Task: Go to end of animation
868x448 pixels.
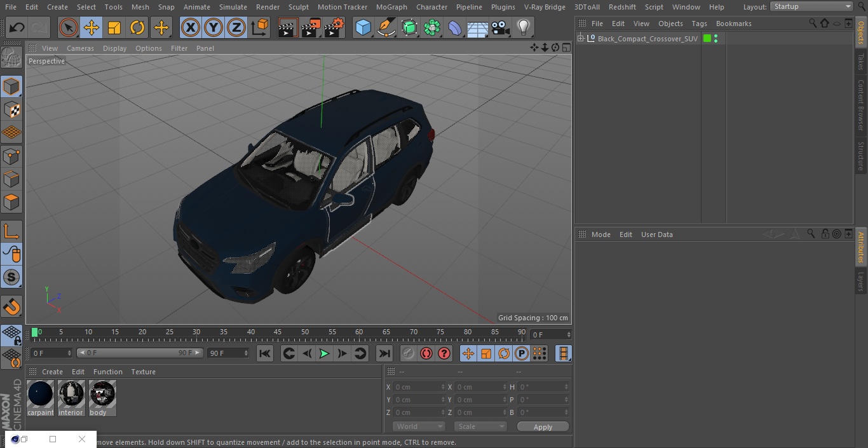Action: click(384, 353)
